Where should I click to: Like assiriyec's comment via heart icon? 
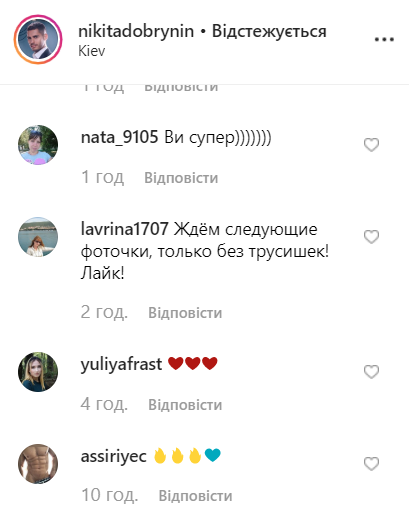click(x=371, y=464)
